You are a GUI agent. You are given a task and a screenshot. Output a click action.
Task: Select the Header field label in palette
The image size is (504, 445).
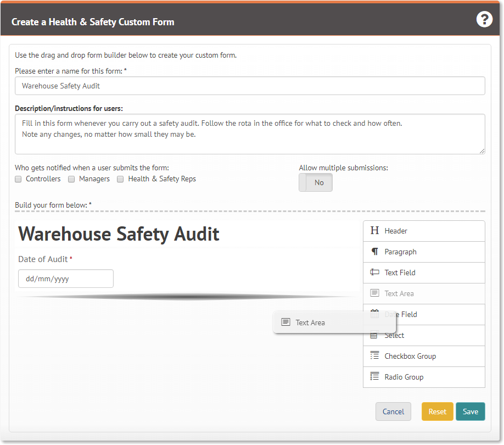coord(396,231)
